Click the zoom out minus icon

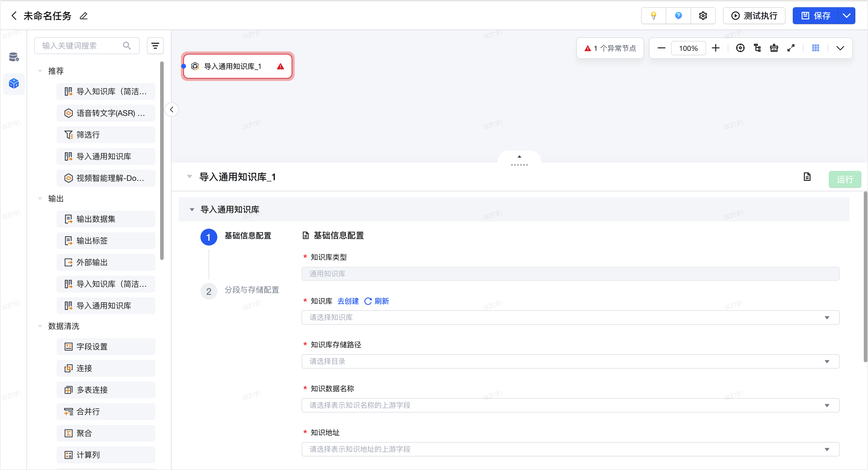[x=662, y=48]
